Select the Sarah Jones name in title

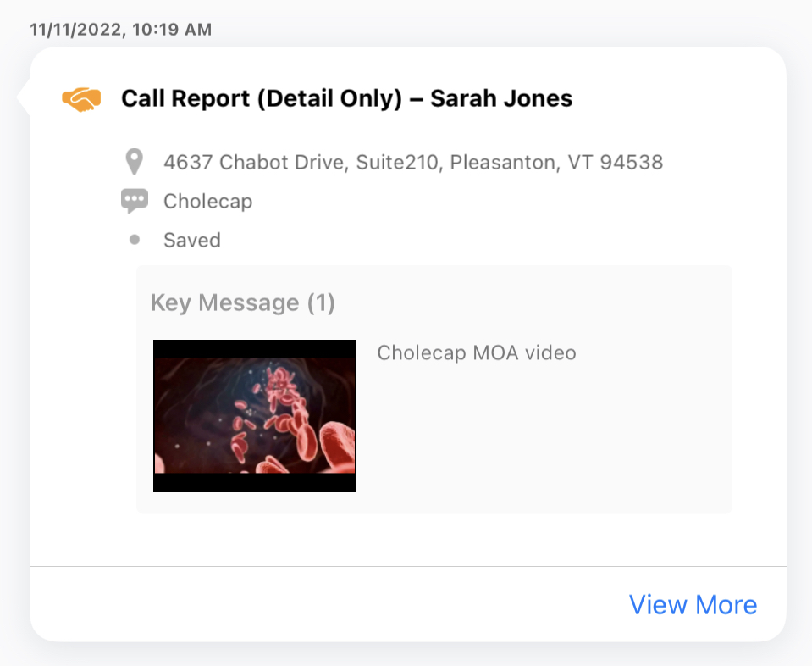point(501,99)
